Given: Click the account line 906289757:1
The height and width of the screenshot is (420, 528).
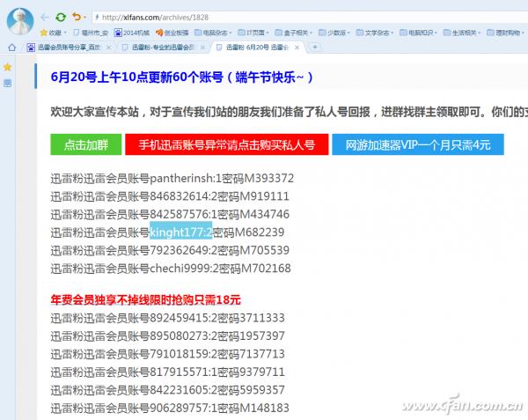Looking at the screenshot, I should (x=170, y=409).
